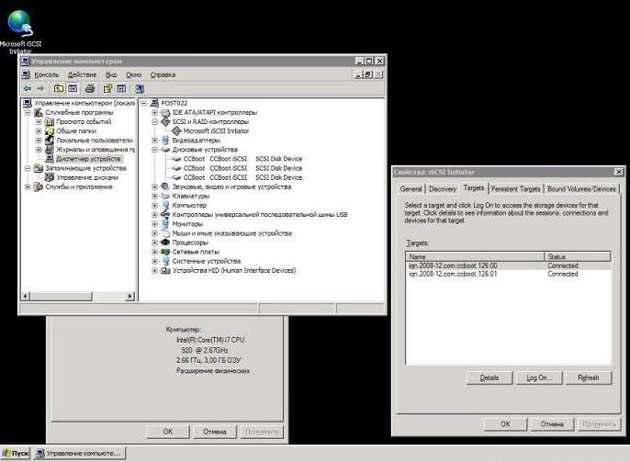The height and width of the screenshot is (462, 630).
Task: Collapse the Дисковые устройства node
Action: tap(155, 149)
